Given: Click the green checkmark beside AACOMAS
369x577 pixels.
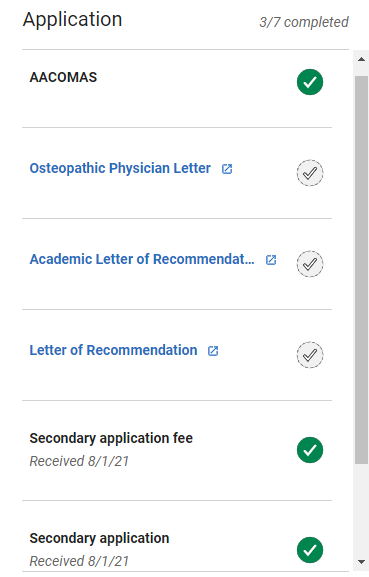Looking at the screenshot, I should coord(310,82).
